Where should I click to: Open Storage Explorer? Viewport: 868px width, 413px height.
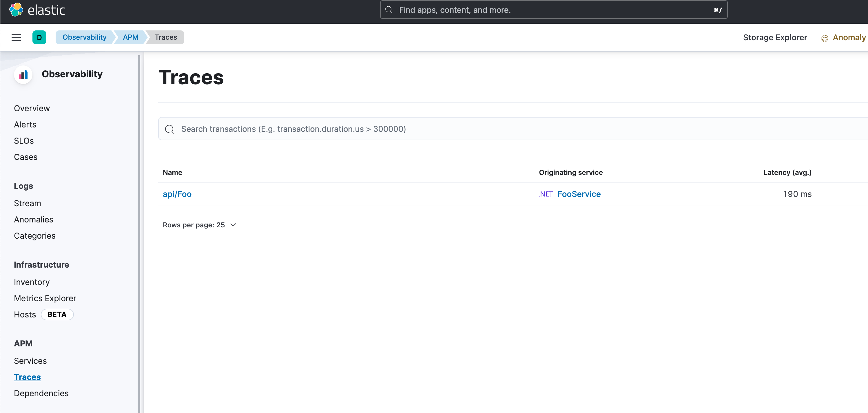point(775,37)
